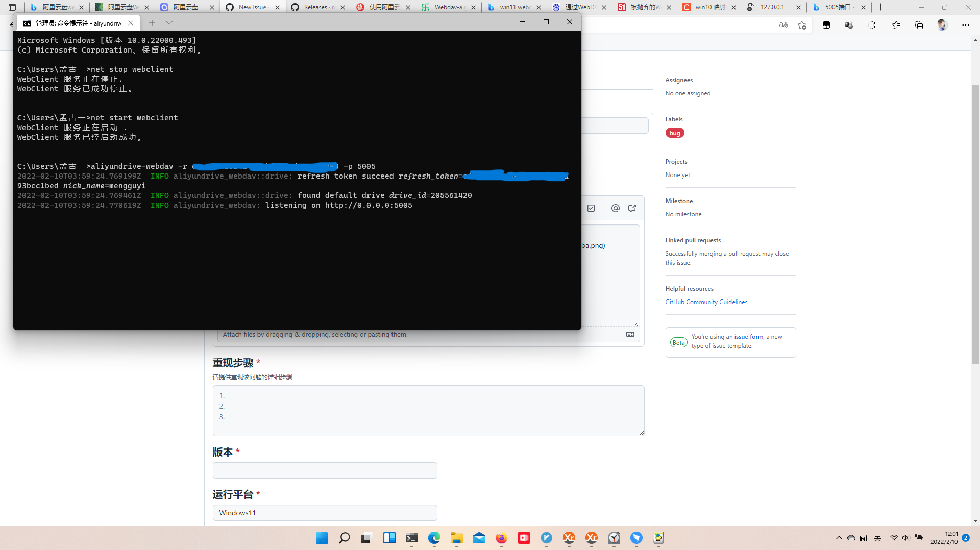Insert an @ mention using the toolbar icon
The image size is (980, 550).
point(615,208)
